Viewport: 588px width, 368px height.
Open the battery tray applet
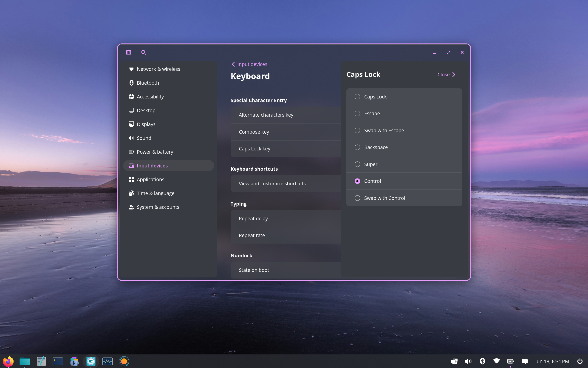[x=511, y=361]
